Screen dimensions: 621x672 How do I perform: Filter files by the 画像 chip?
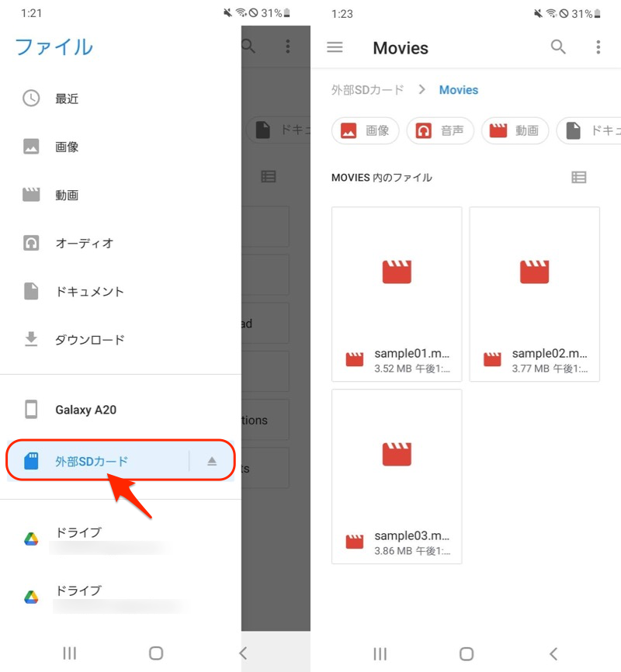point(366,130)
